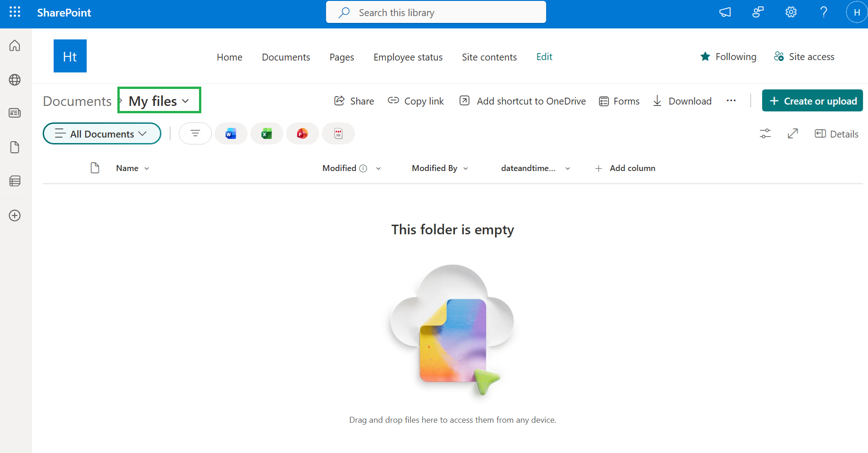
Task: Click the megaphone feedback icon
Action: (725, 12)
